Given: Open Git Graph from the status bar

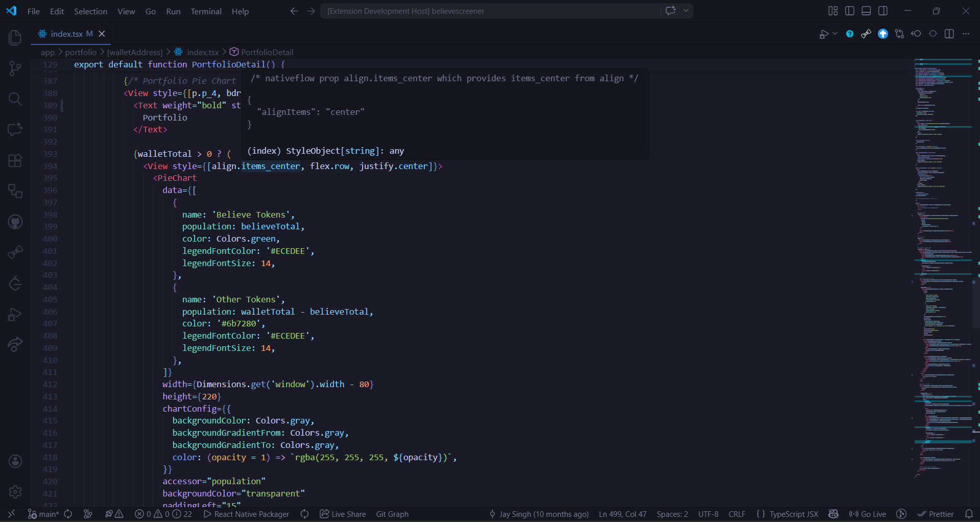Looking at the screenshot, I should point(392,514).
